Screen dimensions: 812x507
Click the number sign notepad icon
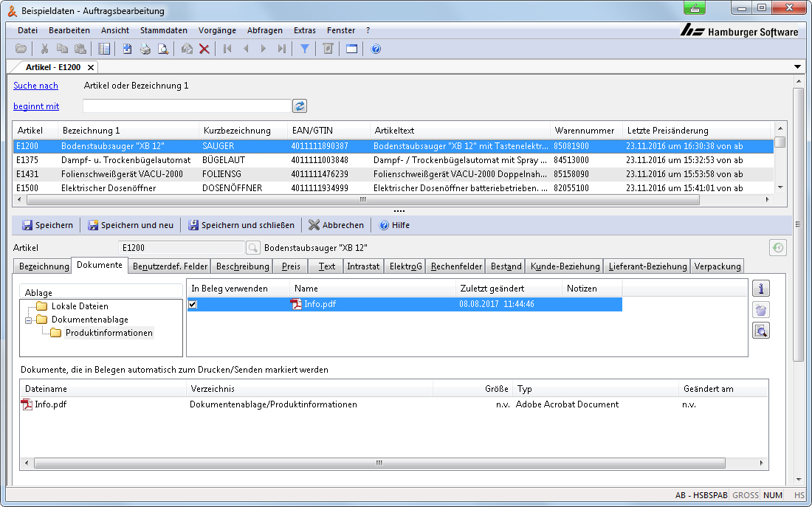[x=328, y=49]
